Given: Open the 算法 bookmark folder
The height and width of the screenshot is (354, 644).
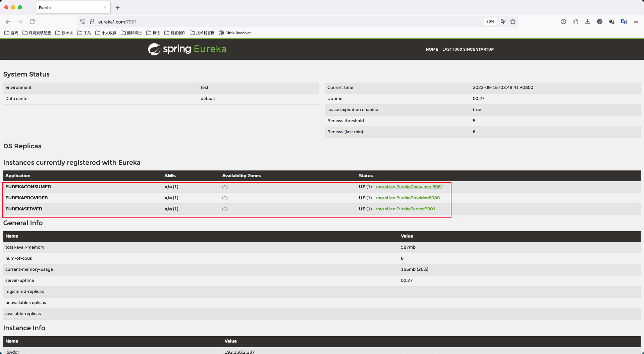Looking at the screenshot, I should tap(153, 33).
